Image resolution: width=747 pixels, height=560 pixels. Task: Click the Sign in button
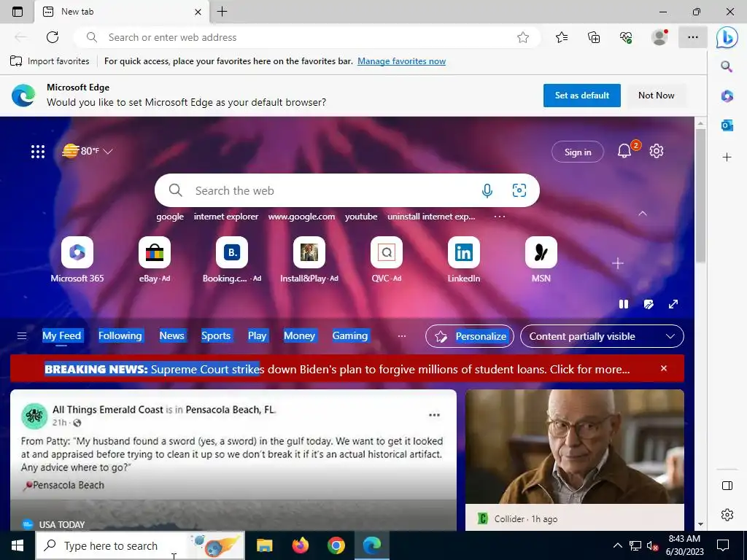[578, 152]
